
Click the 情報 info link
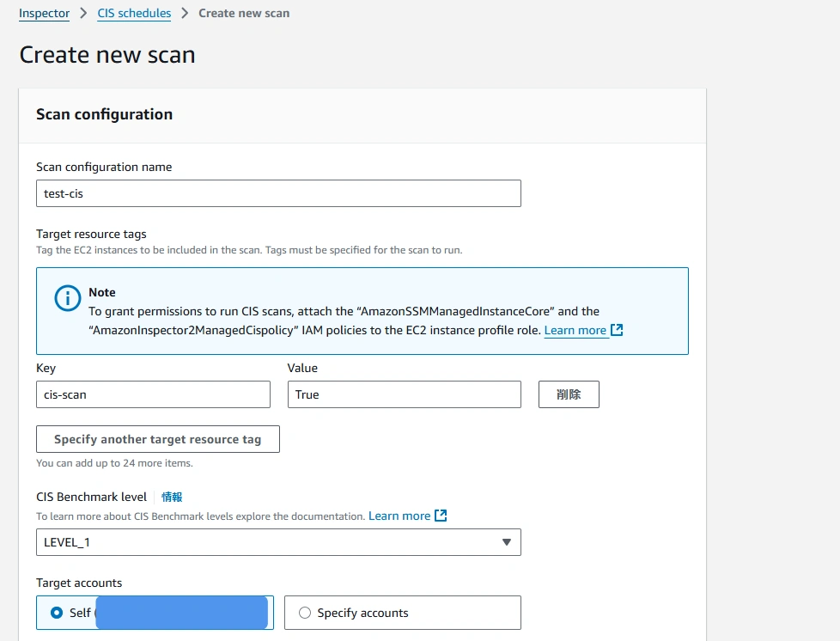click(x=172, y=497)
